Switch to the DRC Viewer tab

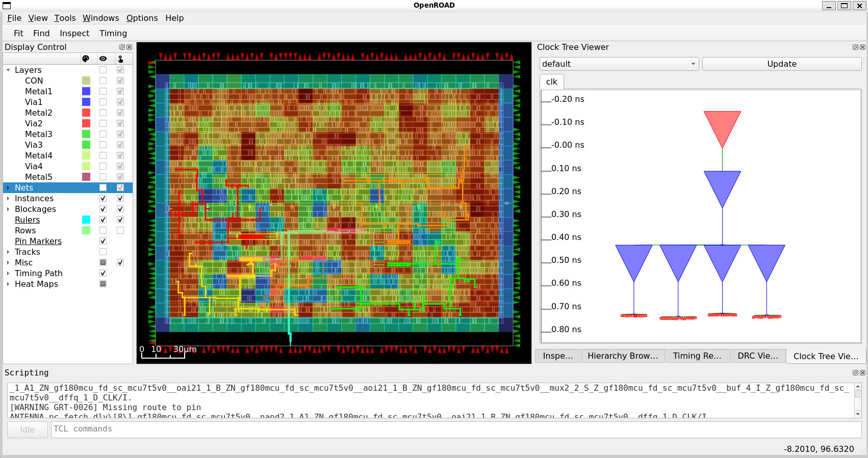coord(757,356)
